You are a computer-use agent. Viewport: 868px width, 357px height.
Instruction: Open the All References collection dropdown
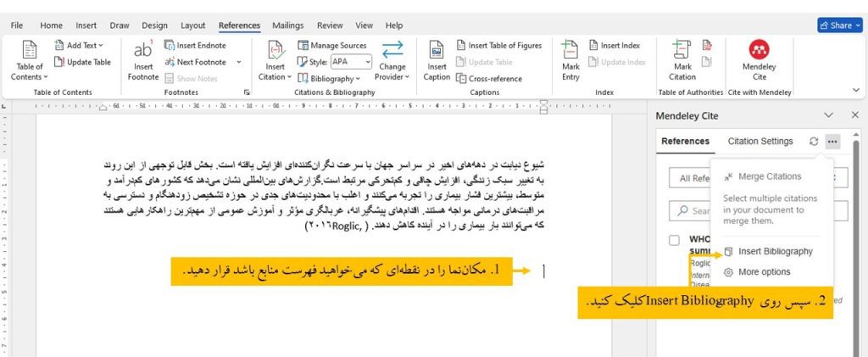(x=758, y=178)
